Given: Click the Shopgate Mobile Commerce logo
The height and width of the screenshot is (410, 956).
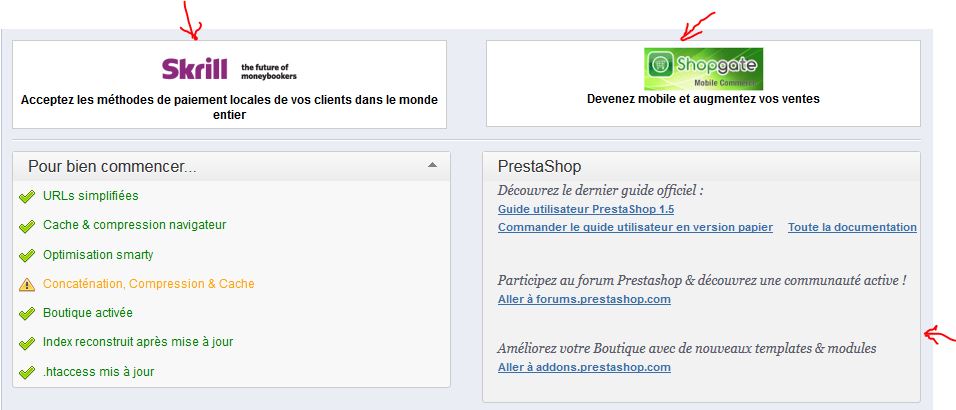Looking at the screenshot, I should [703, 69].
